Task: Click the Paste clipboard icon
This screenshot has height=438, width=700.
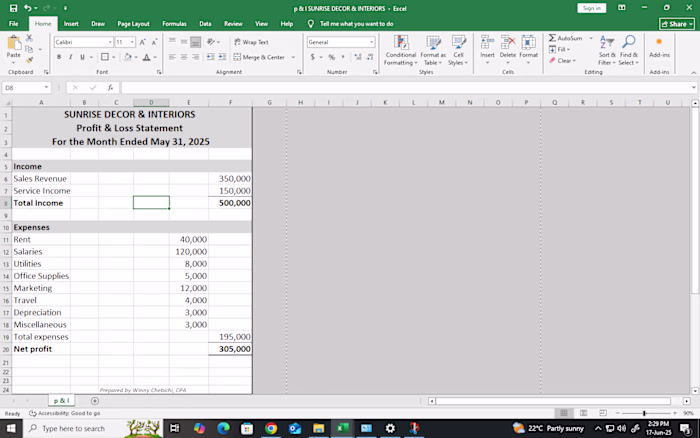Action: [x=14, y=43]
